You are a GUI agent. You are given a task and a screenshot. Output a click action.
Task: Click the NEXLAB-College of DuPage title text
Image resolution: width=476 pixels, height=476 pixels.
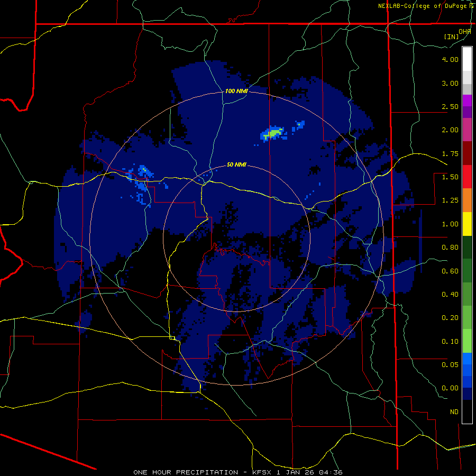pyautogui.click(x=425, y=6)
